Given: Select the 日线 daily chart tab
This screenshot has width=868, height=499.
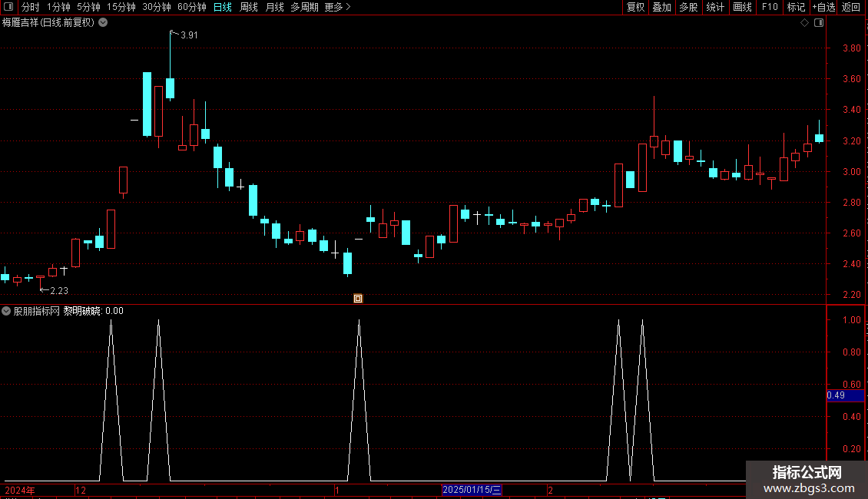Looking at the screenshot, I should point(223,7).
